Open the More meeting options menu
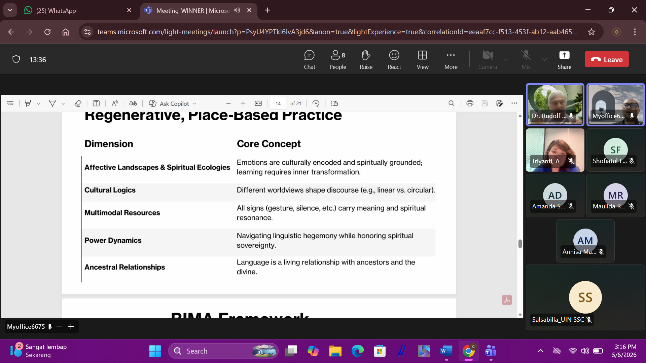 coord(451,59)
